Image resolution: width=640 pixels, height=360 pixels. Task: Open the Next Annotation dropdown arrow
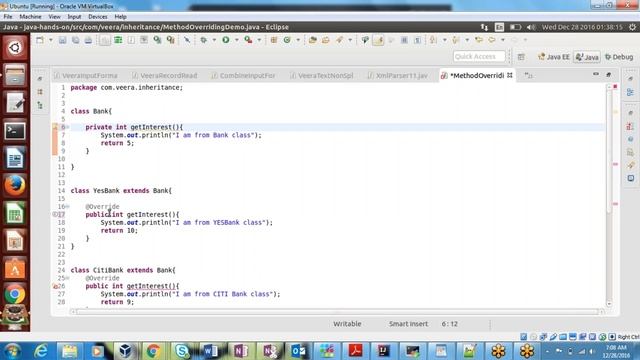point(444,40)
